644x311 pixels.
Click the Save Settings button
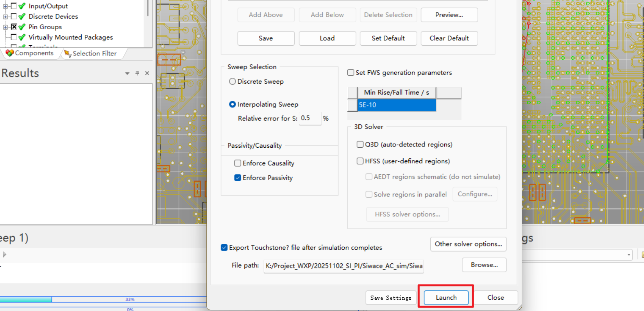tap(391, 298)
